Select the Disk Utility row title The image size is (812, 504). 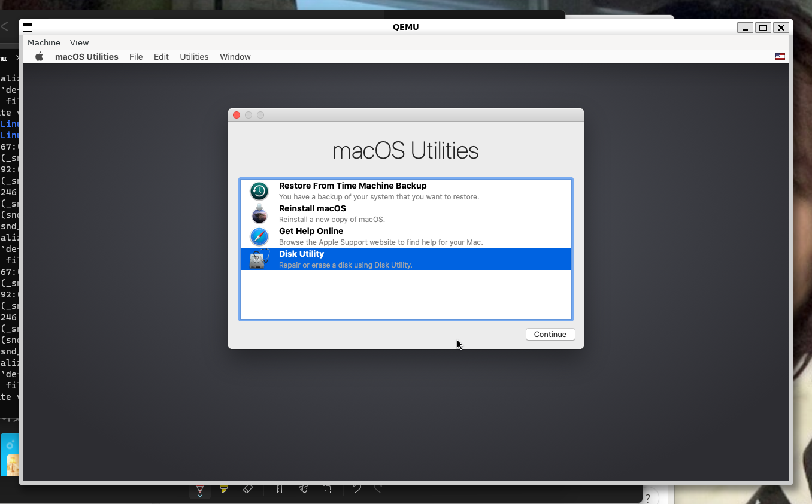(301, 254)
